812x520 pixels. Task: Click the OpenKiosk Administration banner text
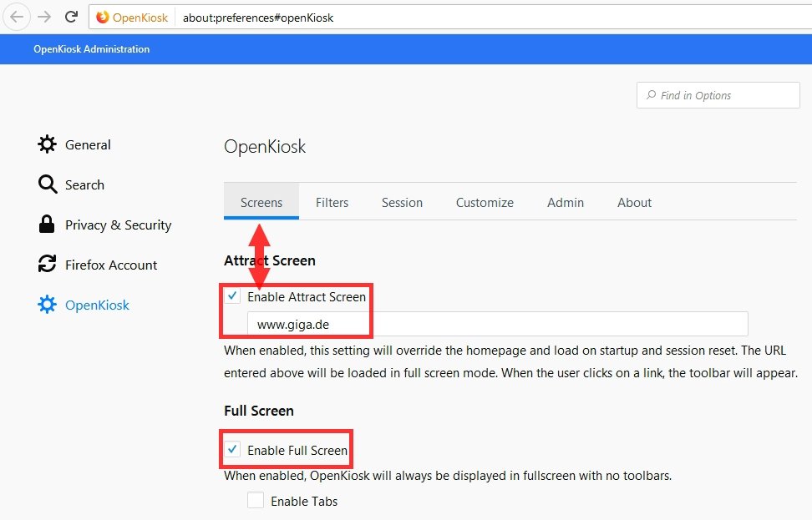point(91,48)
